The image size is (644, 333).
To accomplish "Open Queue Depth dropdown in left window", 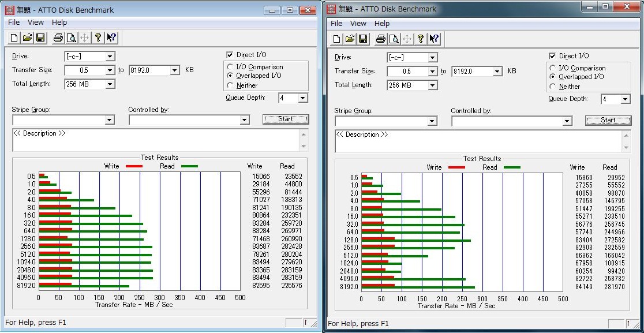I will click(x=303, y=98).
